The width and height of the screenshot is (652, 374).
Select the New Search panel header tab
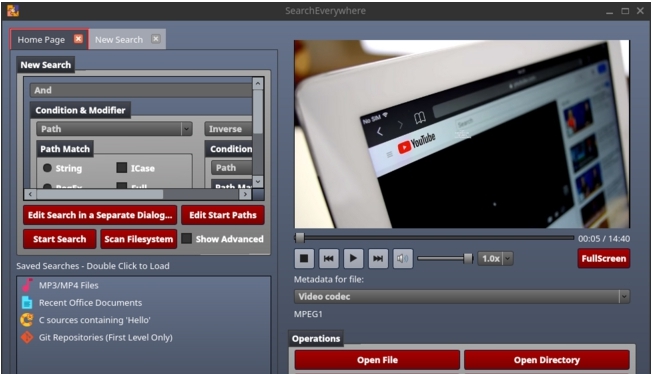pos(46,65)
